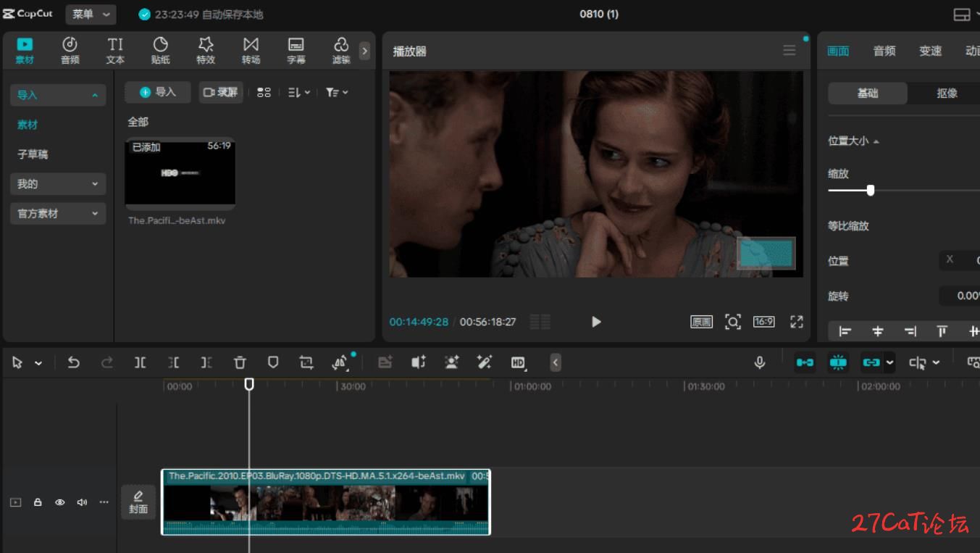
Task: Show more media tabs with the arrow
Action: tap(364, 51)
